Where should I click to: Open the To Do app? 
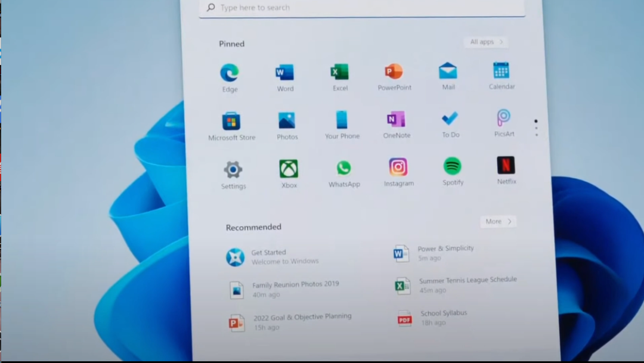click(450, 123)
